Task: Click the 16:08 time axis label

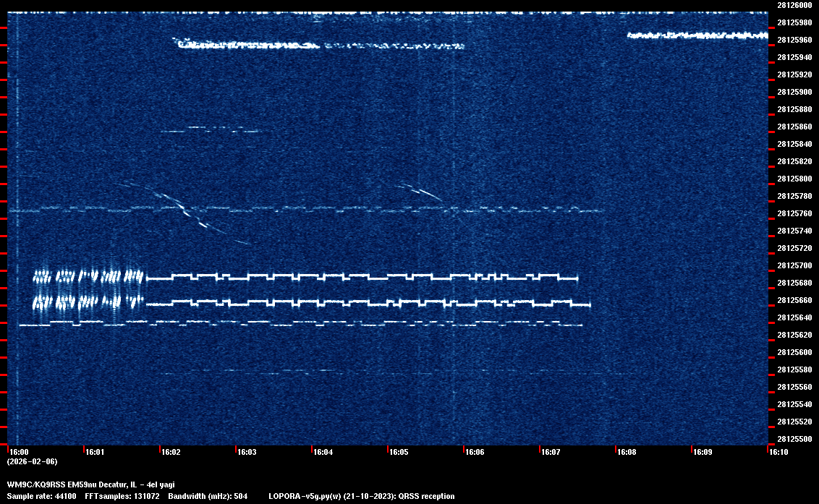Action: pyautogui.click(x=627, y=452)
